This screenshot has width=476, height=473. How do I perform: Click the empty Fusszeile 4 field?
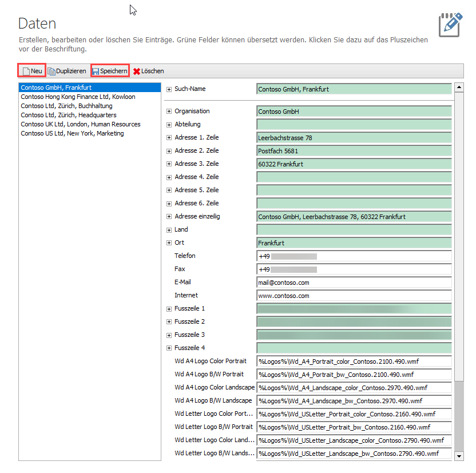(354, 348)
